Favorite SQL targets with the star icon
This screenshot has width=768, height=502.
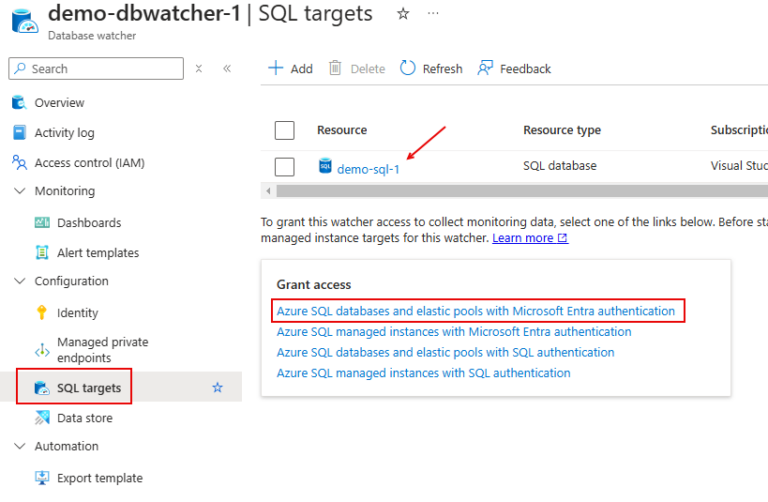[x=217, y=387]
